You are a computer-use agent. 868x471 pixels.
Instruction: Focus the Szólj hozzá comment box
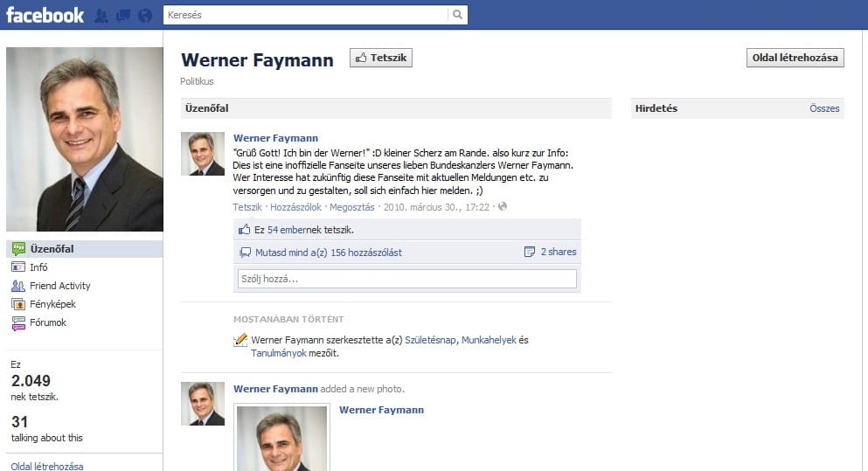tap(406, 279)
